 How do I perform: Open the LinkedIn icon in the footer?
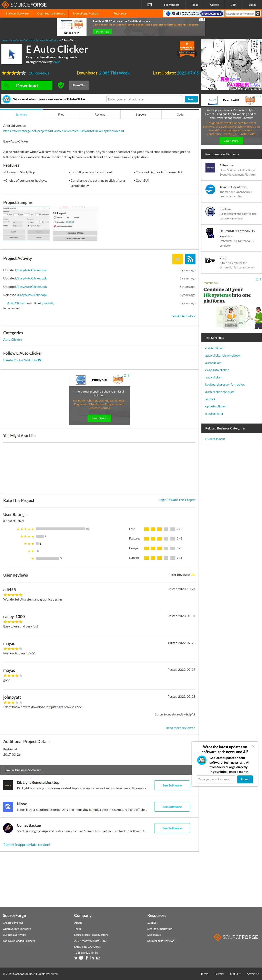[x=92, y=958]
